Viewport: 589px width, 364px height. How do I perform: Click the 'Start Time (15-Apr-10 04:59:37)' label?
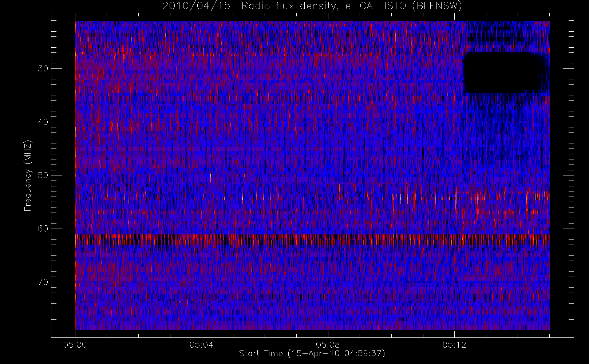(x=312, y=353)
